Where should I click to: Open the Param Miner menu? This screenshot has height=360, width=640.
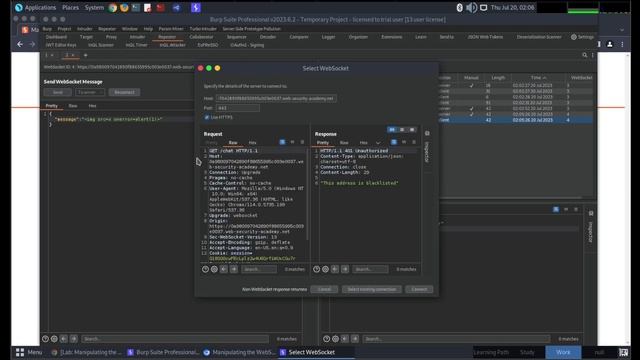click(x=171, y=29)
